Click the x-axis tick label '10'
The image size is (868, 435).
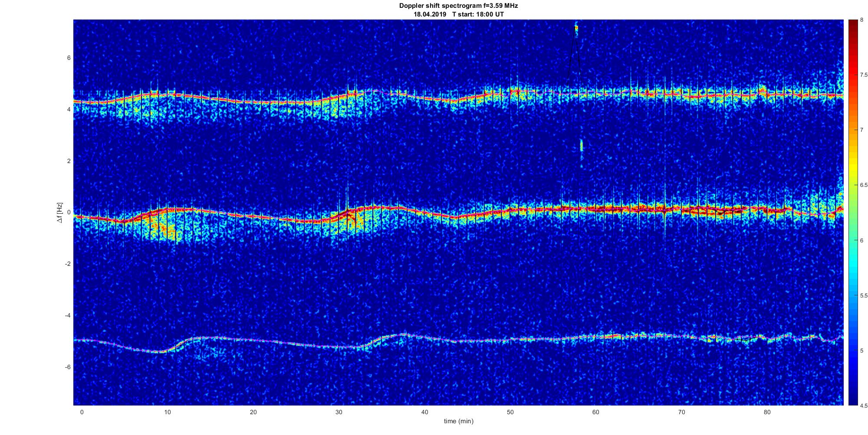[x=168, y=412]
